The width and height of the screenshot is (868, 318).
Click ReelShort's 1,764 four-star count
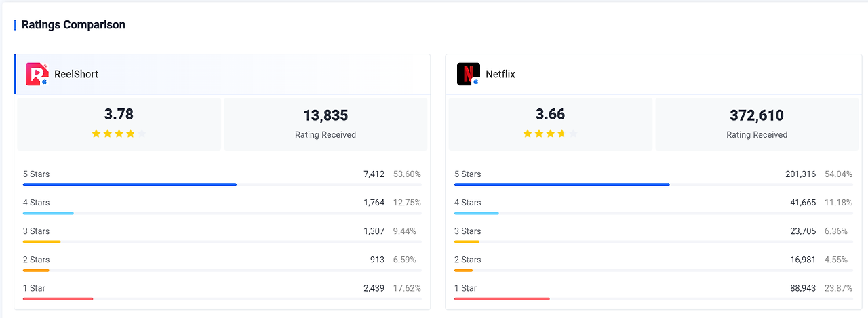click(x=374, y=203)
